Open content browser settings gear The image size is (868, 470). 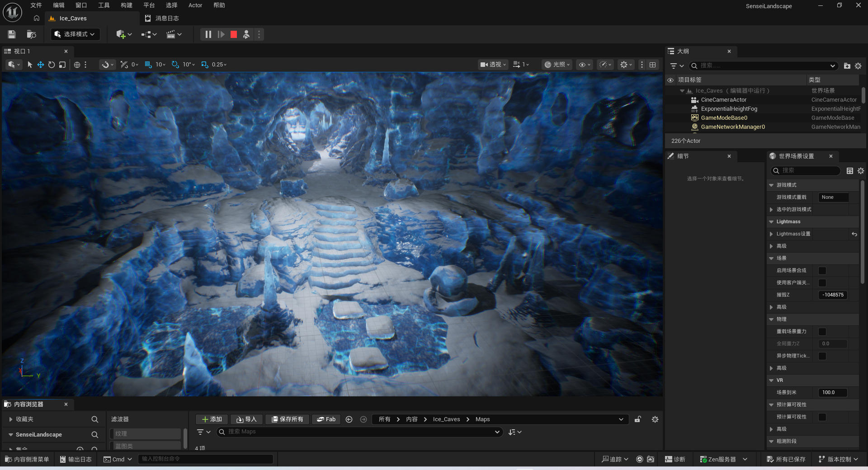coord(655,419)
